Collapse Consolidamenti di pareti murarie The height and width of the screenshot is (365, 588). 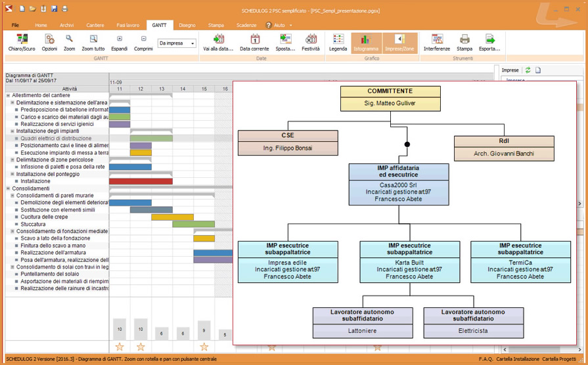coord(12,196)
